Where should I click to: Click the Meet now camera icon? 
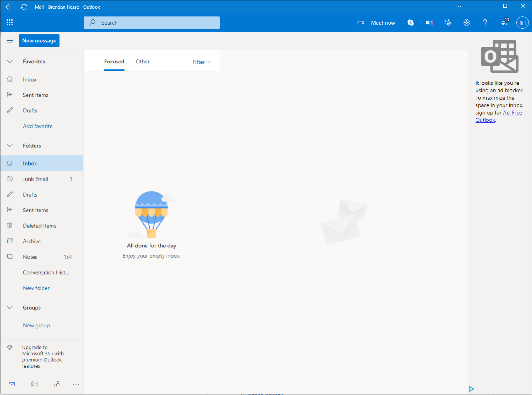pyautogui.click(x=361, y=23)
